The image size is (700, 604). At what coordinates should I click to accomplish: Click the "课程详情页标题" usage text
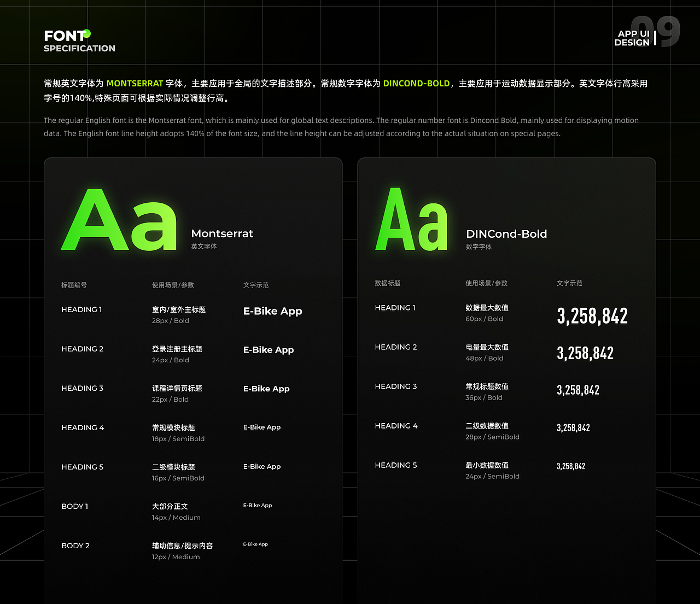coord(177,388)
